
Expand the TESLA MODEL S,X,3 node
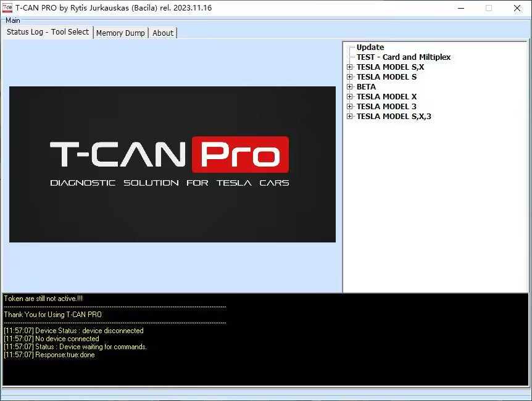tap(349, 117)
